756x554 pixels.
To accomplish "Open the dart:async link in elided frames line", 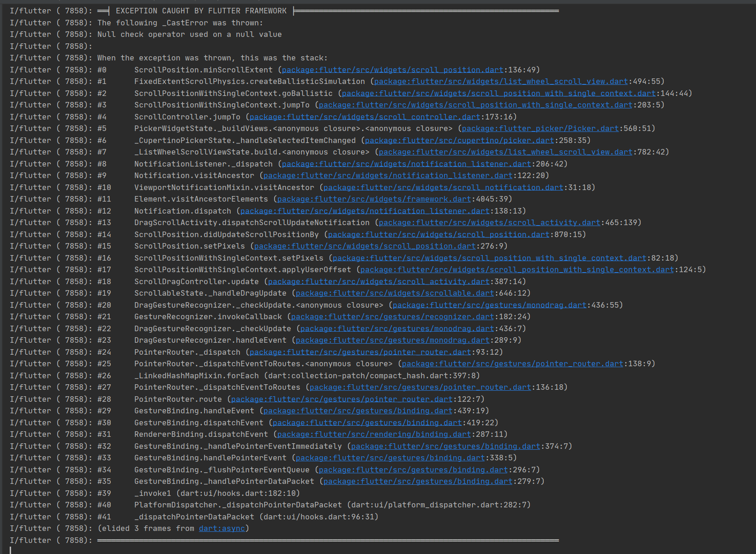I will point(221,528).
